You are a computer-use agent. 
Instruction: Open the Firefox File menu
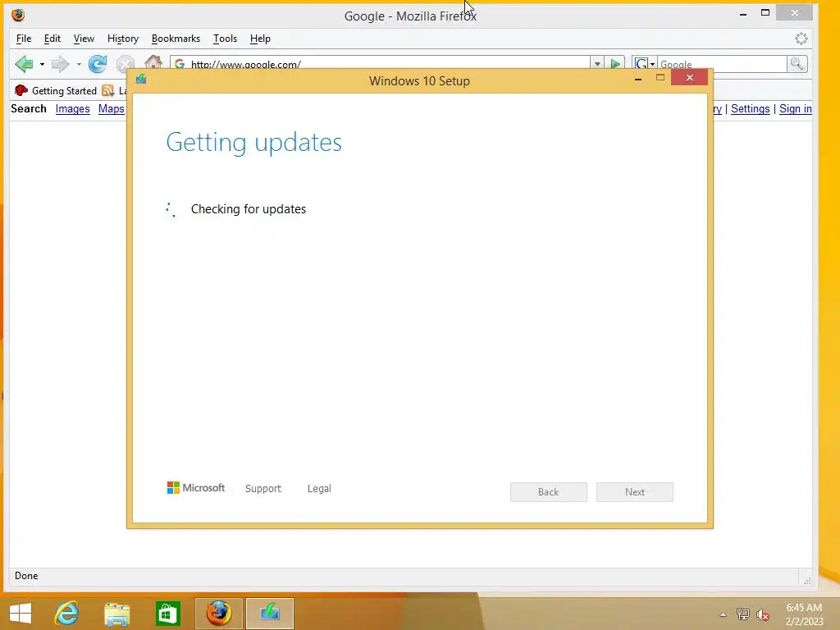[24, 39]
